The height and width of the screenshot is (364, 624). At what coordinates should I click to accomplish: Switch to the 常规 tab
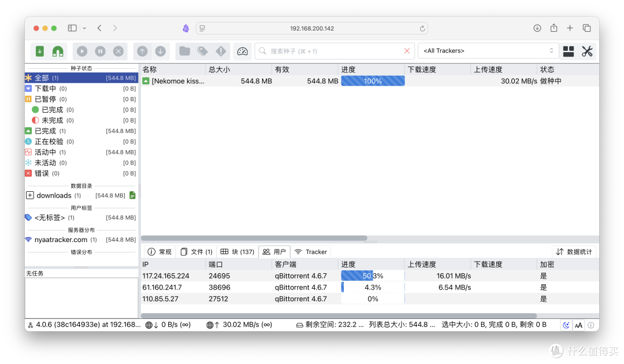159,252
